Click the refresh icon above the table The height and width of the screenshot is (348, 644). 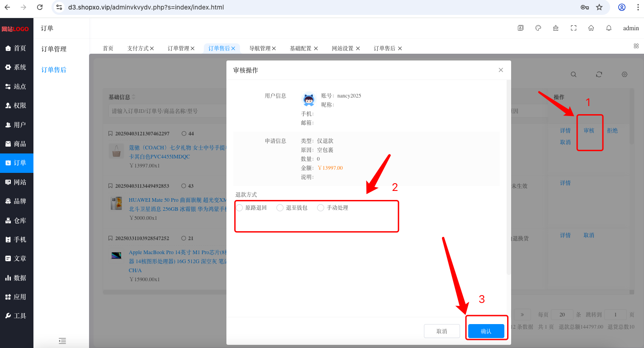[599, 74]
